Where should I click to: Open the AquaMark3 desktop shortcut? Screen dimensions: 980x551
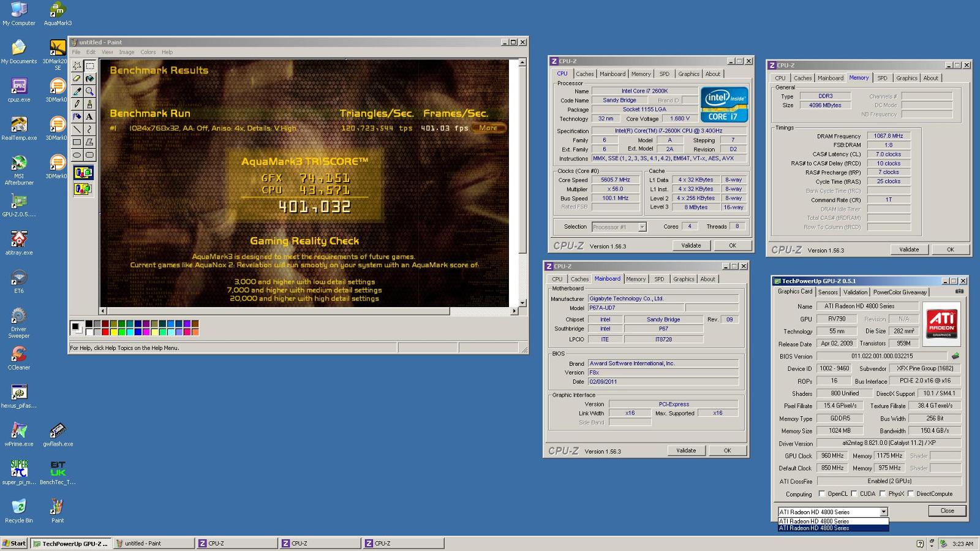(58, 14)
